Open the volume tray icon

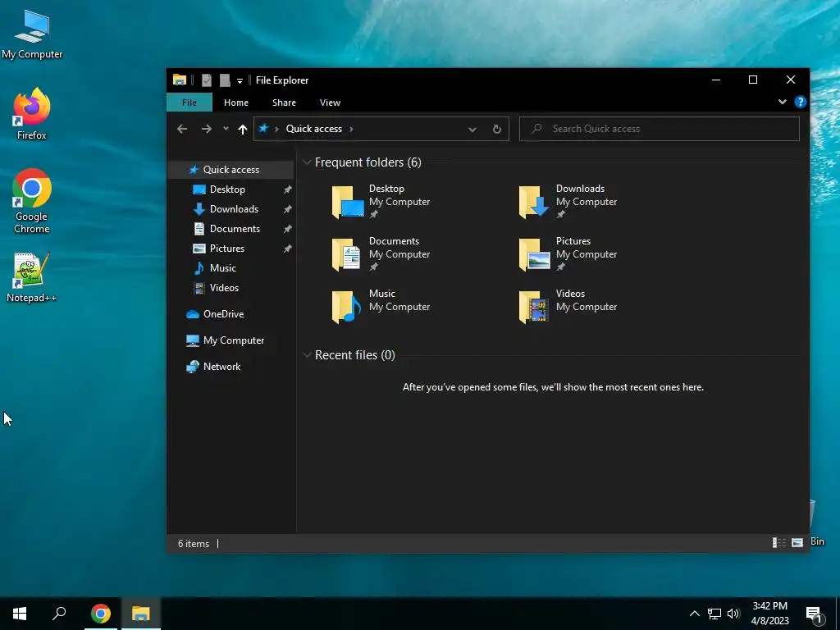coord(733,614)
